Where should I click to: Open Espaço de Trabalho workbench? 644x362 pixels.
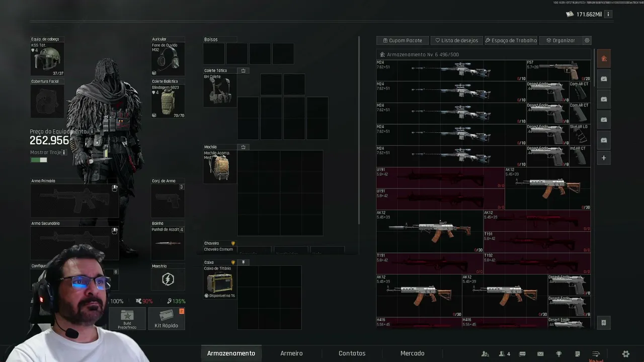click(511, 40)
